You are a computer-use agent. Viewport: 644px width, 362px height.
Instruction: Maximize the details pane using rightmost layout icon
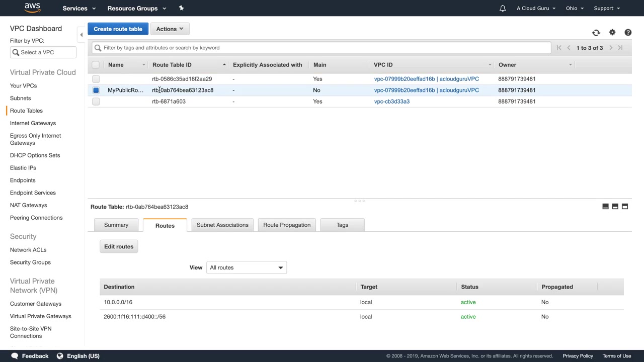point(625,207)
